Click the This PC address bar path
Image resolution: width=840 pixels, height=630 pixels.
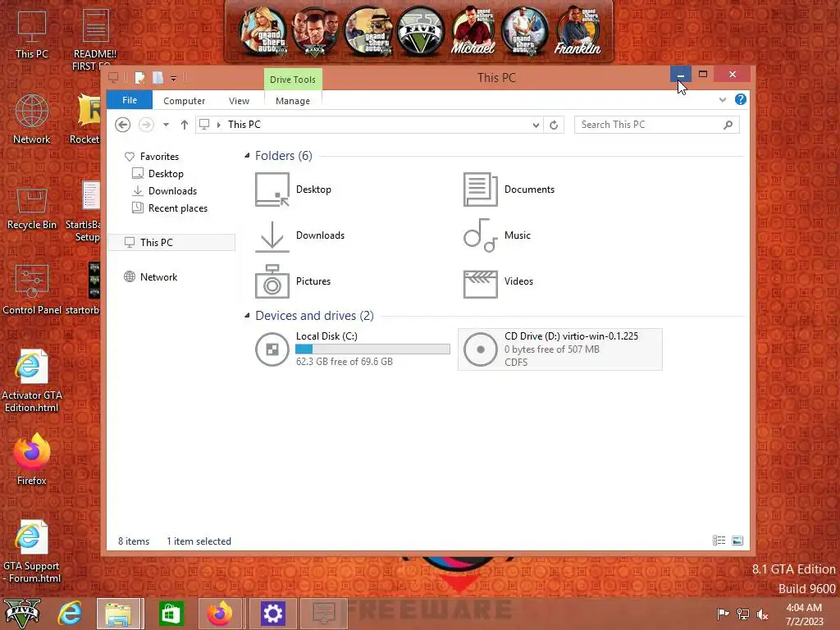click(x=244, y=125)
